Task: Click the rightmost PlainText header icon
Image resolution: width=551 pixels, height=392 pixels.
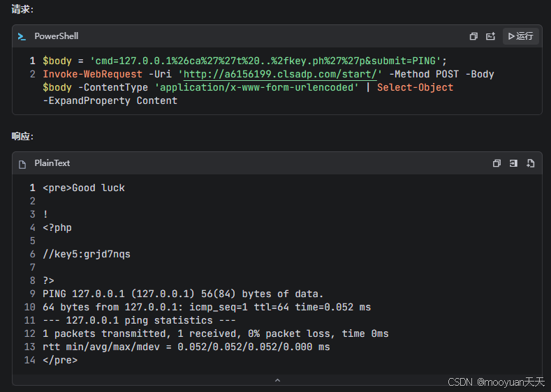Action: coord(531,163)
